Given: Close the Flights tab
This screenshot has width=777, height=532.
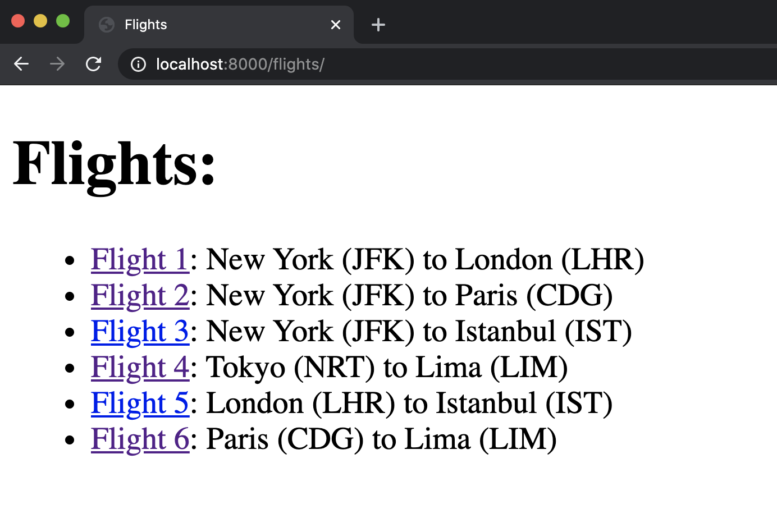Looking at the screenshot, I should (x=336, y=25).
